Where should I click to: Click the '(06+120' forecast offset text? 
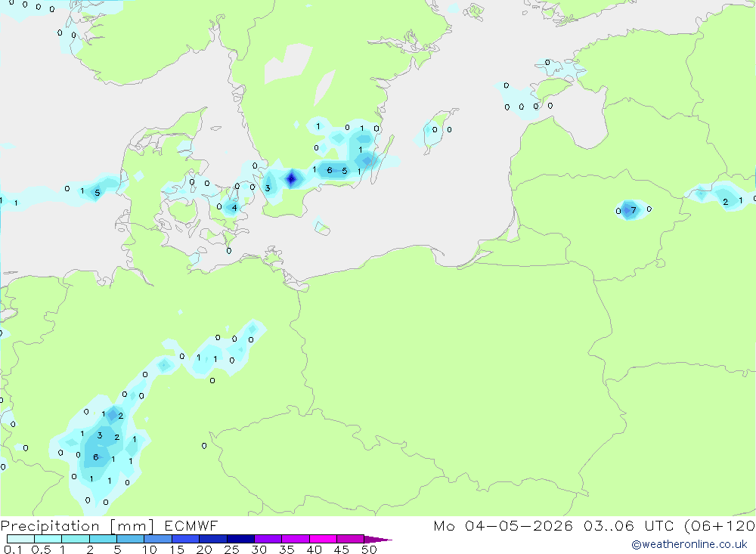720,526
